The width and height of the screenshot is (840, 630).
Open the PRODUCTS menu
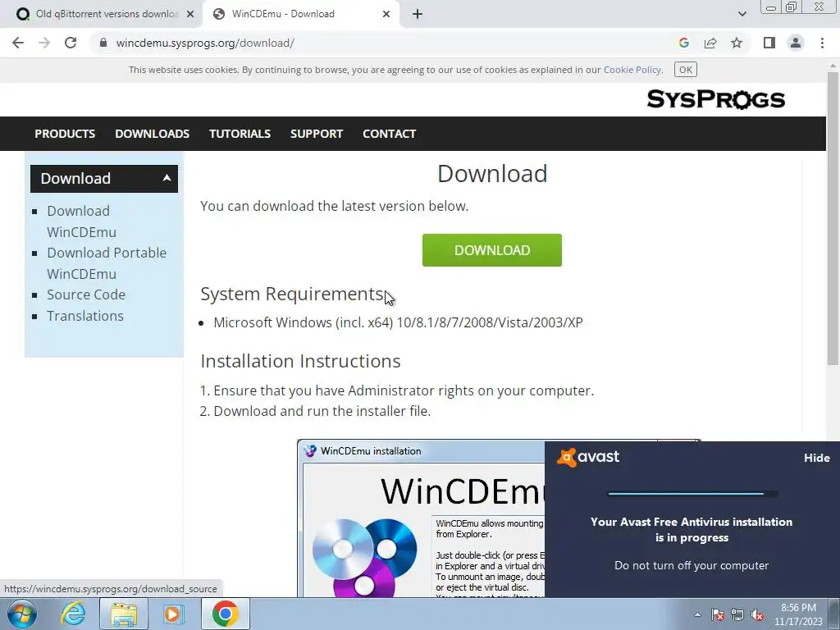coord(65,134)
